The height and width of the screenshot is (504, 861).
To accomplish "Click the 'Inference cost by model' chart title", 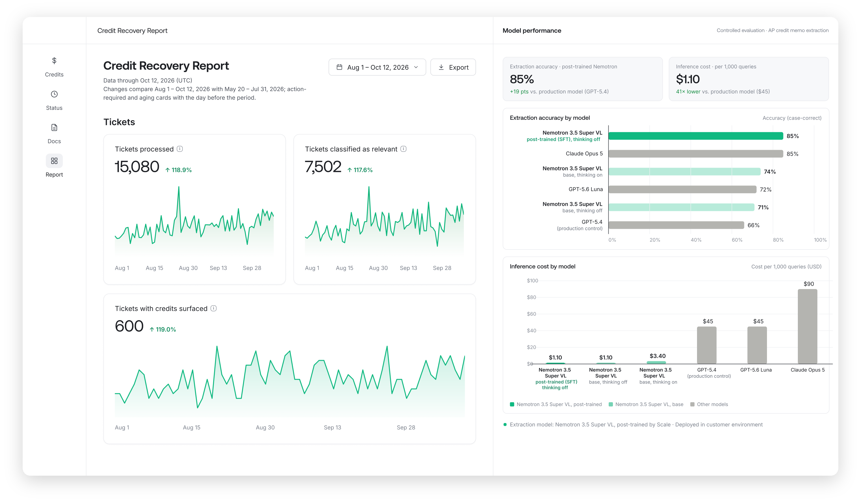I will (x=542, y=266).
